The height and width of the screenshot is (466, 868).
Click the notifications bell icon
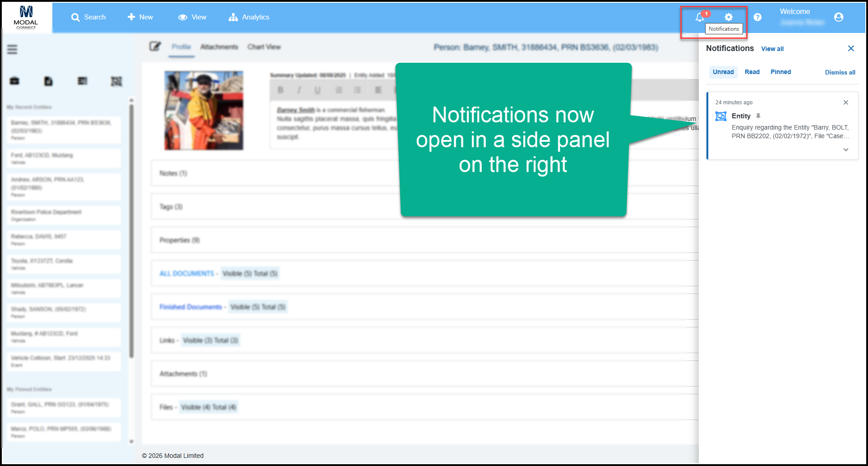tap(699, 17)
